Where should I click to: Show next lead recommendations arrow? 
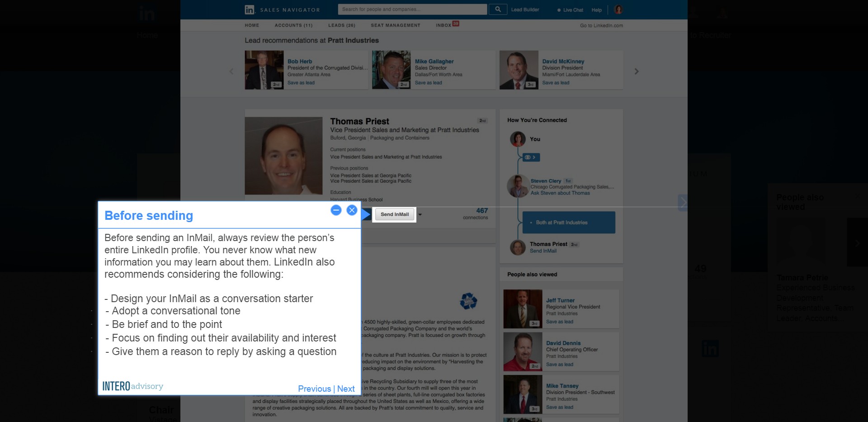pos(637,71)
